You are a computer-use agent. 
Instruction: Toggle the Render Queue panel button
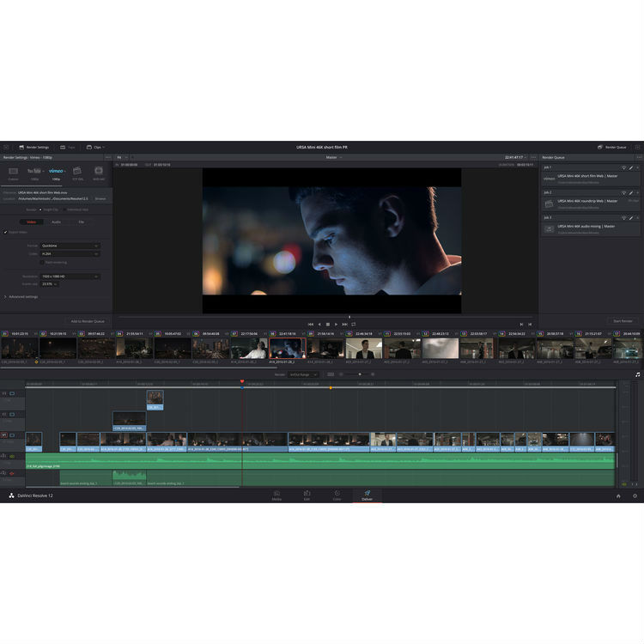pyautogui.click(x=612, y=147)
